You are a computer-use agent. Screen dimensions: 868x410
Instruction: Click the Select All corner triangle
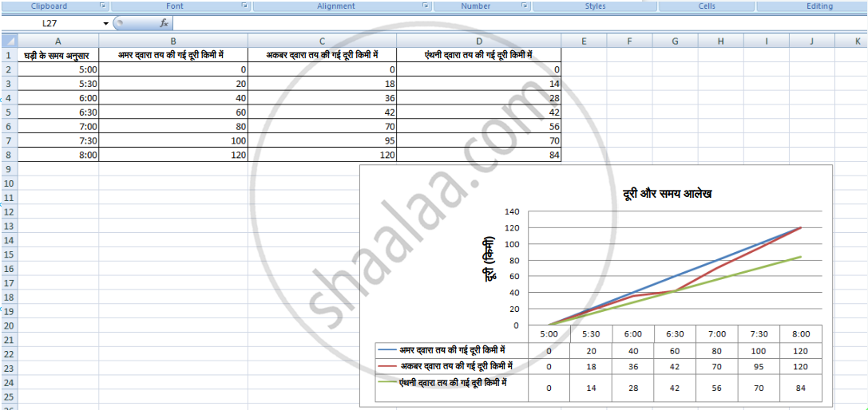9,41
